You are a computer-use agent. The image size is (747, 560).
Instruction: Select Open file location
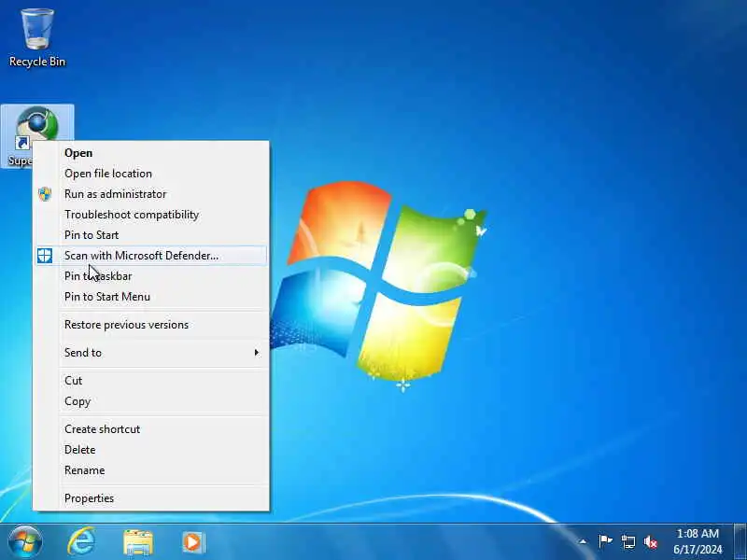pos(151,174)
